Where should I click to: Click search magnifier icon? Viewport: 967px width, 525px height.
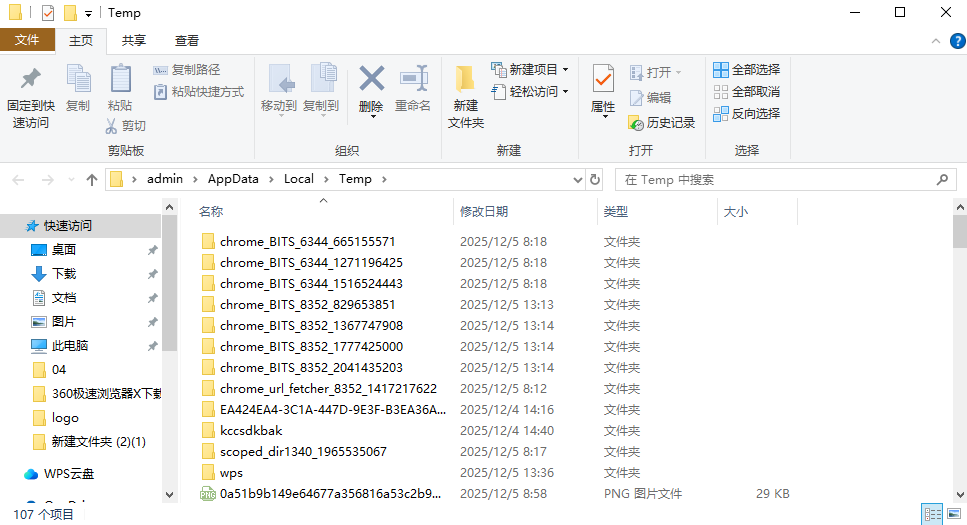coord(942,180)
